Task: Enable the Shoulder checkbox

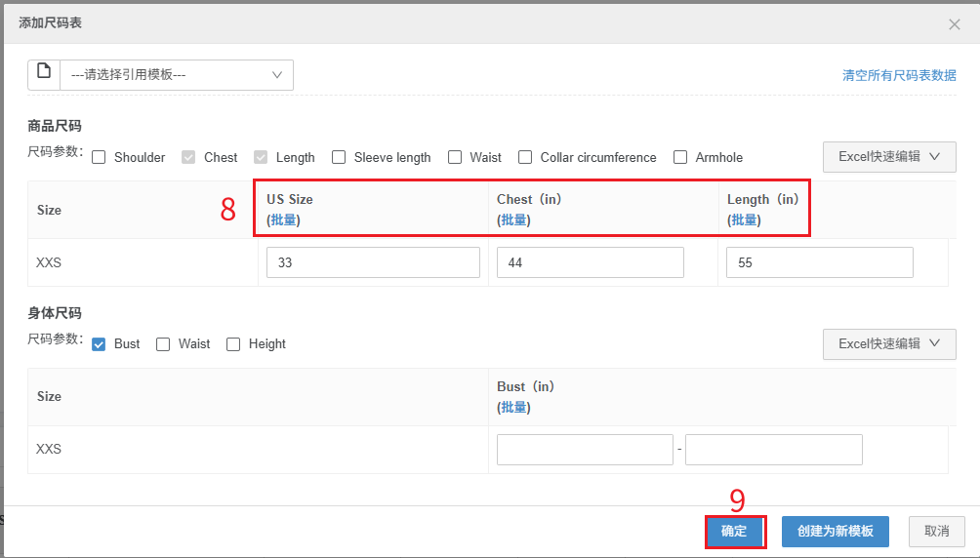Action: click(99, 157)
